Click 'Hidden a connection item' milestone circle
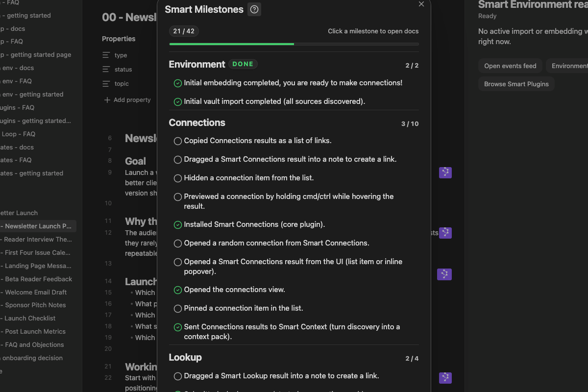 (x=178, y=178)
